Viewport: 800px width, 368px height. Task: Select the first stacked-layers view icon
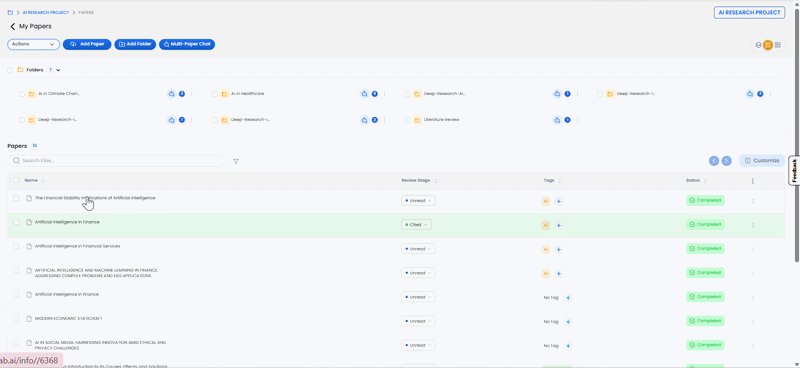click(x=758, y=45)
